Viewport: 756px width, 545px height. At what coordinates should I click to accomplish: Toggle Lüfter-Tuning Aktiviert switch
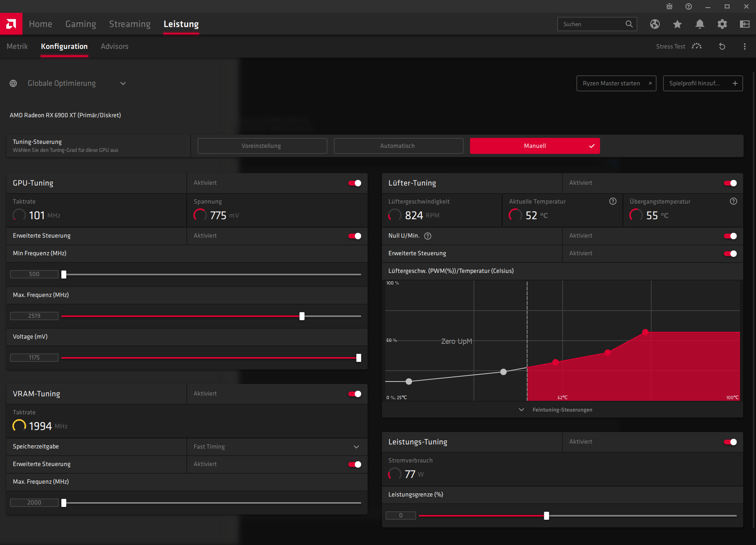click(730, 183)
